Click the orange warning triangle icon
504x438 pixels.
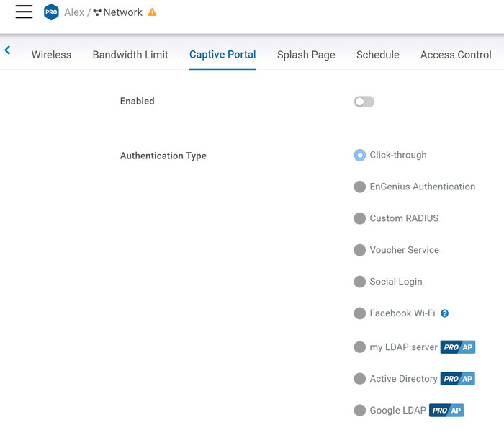tap(152, 12)
